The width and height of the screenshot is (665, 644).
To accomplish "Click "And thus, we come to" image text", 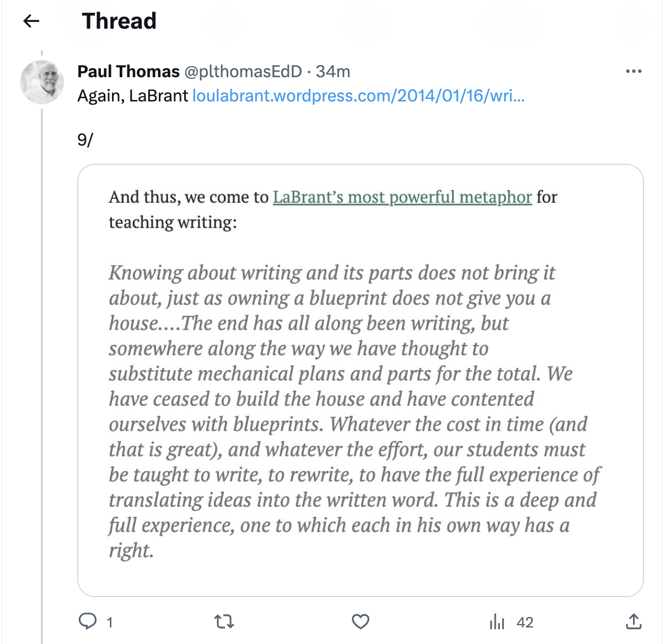I will tap(189, 197).
